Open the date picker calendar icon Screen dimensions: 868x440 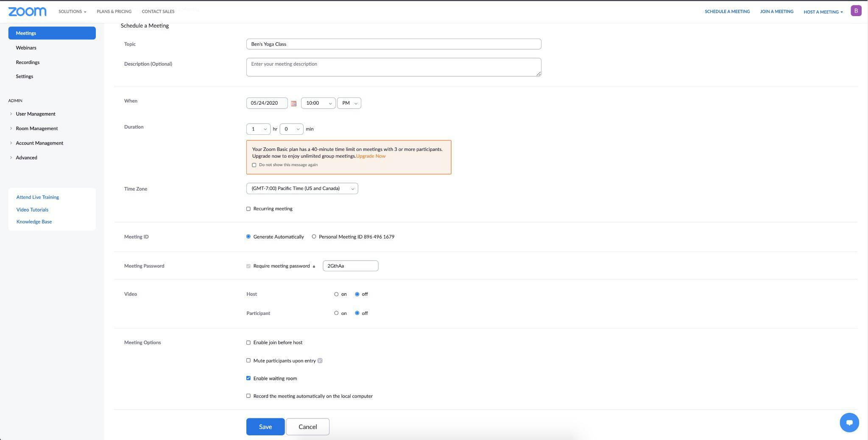(x=293, y=103)
